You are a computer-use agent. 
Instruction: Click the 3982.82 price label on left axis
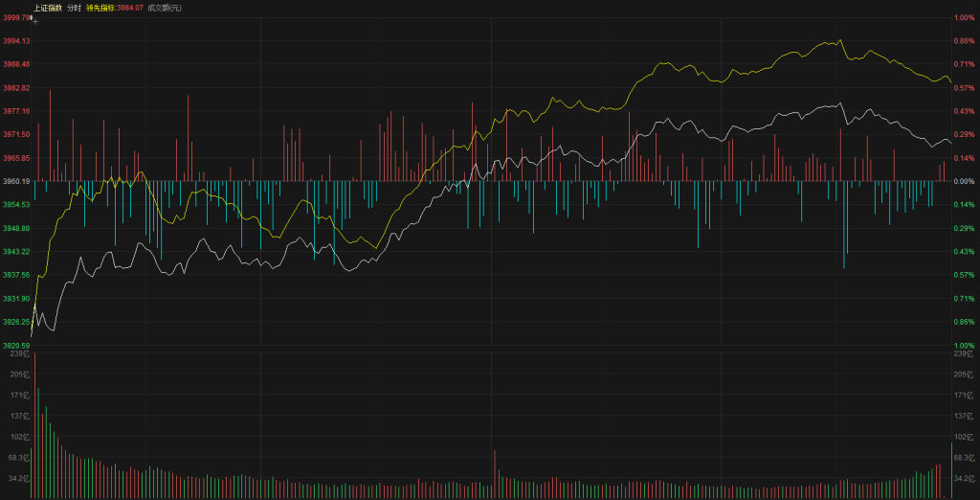[x=16, y=88]
